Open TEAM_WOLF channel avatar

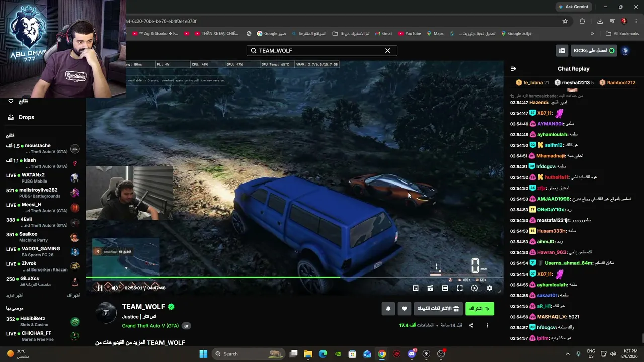(106, 313)
